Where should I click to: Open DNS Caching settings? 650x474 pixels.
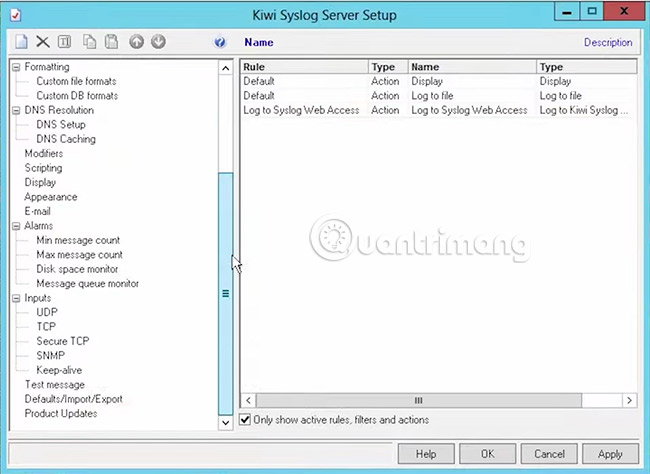66,139
